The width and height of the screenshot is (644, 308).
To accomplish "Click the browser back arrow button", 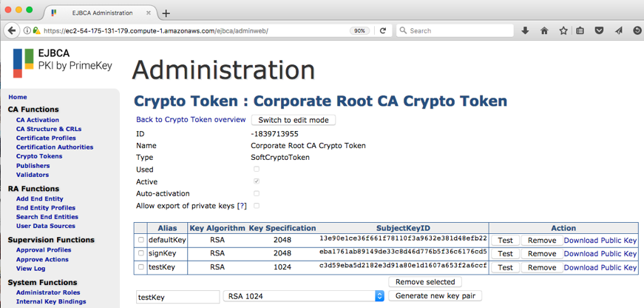I will pos(12,30).
